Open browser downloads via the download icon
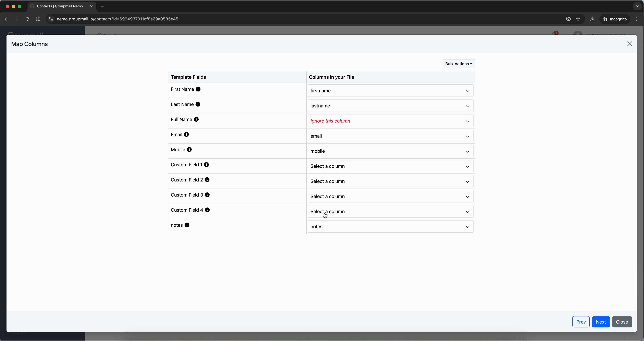The image size is (644, 341). coord(593,19)
